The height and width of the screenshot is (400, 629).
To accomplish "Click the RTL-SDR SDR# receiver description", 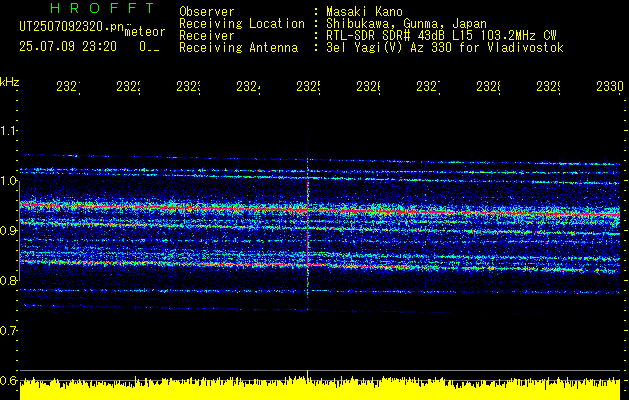I will (x=441, y=36).
